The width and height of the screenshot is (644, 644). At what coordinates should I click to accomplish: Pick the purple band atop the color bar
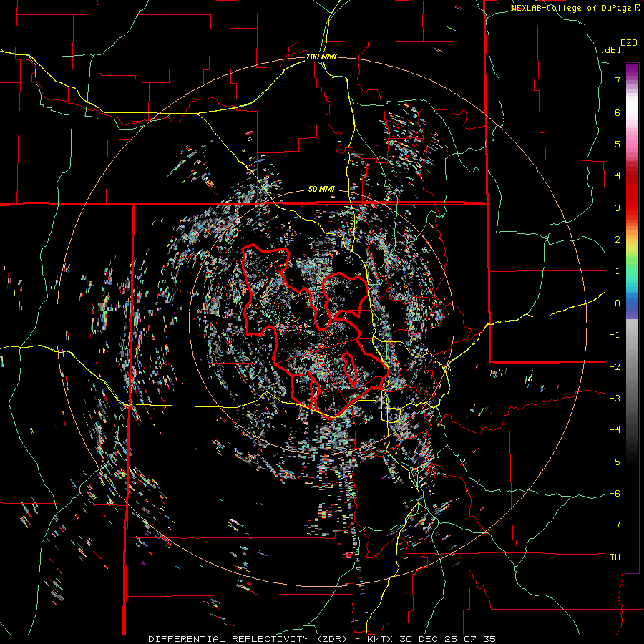tap(632, 70)
